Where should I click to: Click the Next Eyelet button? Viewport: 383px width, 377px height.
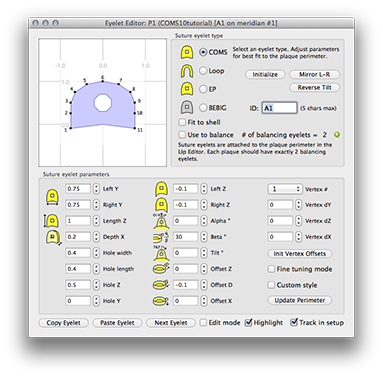(x=171, y=323)
